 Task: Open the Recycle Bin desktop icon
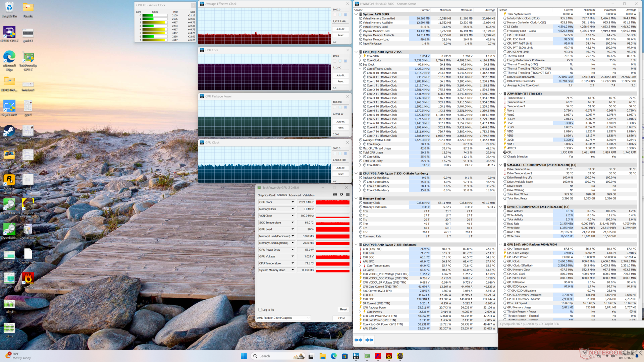point(9,10)
